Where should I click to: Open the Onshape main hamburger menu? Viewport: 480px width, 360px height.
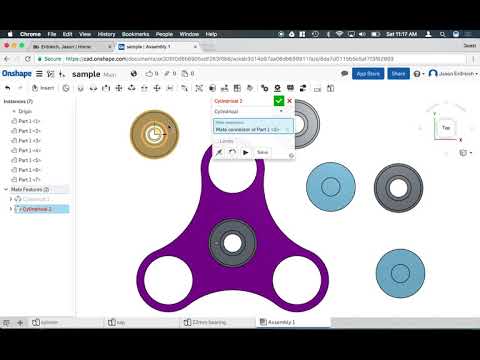39,74
